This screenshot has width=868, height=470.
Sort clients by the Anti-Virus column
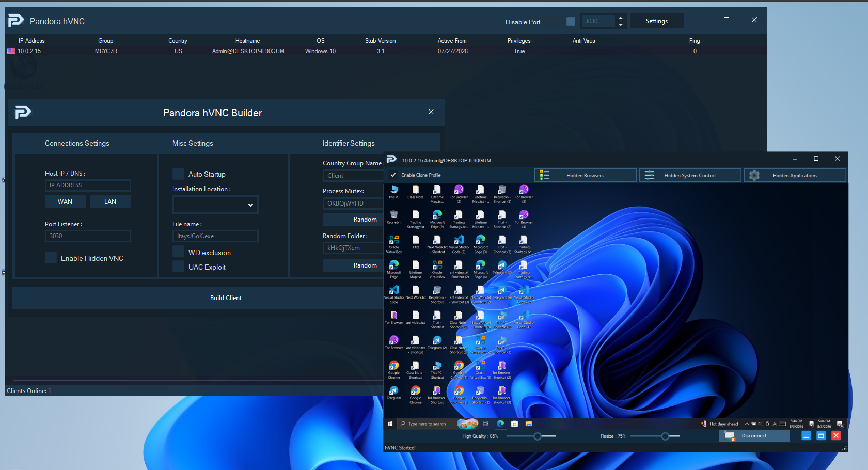pos(584,41)
